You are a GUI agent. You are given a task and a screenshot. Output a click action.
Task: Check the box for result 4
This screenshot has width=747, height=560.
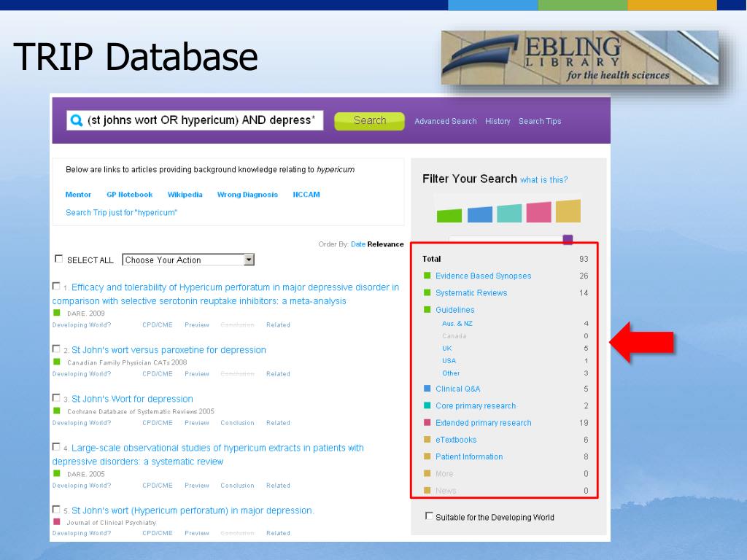click(x=56, y=447)
